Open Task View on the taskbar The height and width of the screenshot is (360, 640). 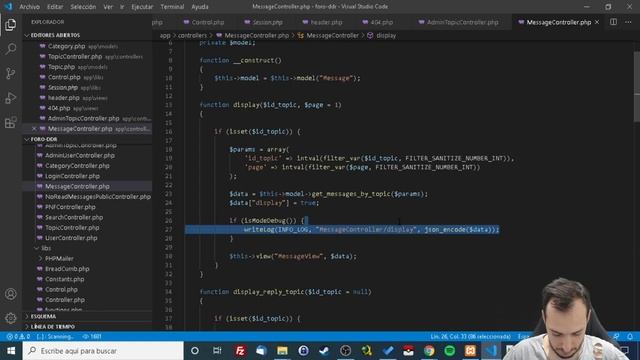pos(217,351)
